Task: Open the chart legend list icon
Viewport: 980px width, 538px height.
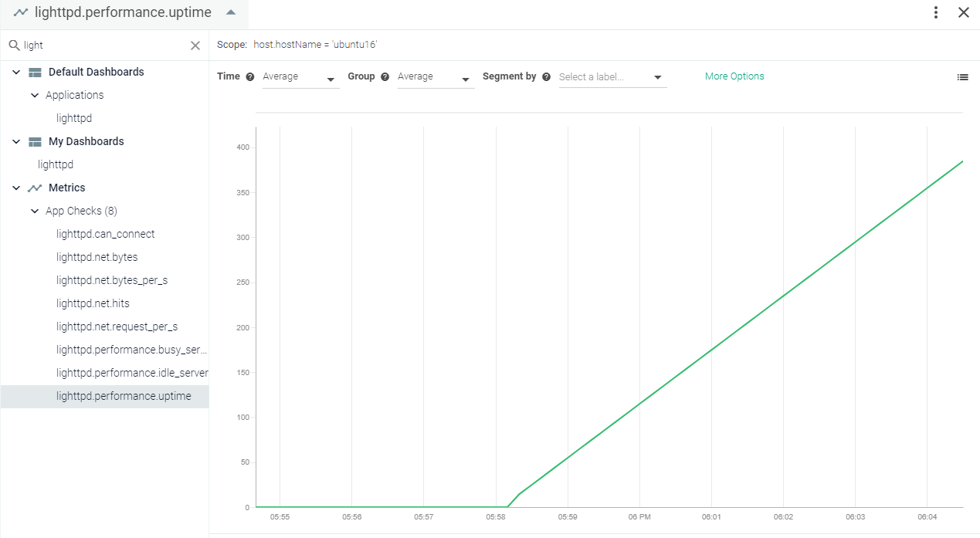Action: point(962,77)
